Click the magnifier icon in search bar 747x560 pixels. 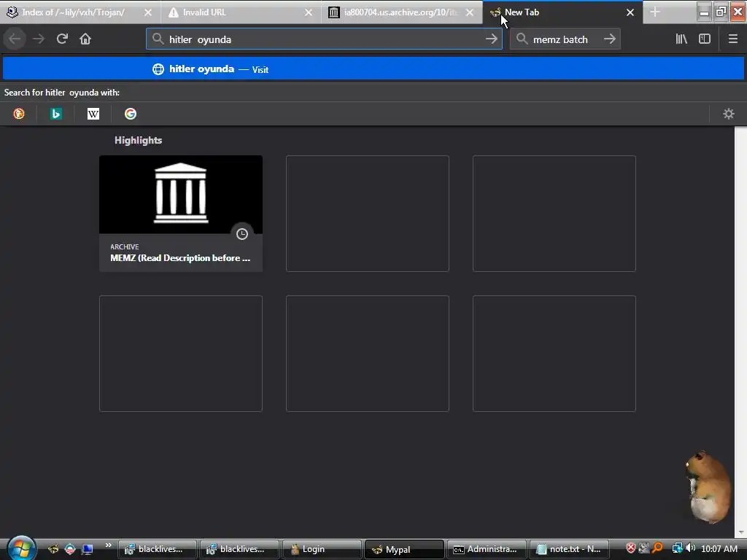pyautogui.click(x=522, y=39)
